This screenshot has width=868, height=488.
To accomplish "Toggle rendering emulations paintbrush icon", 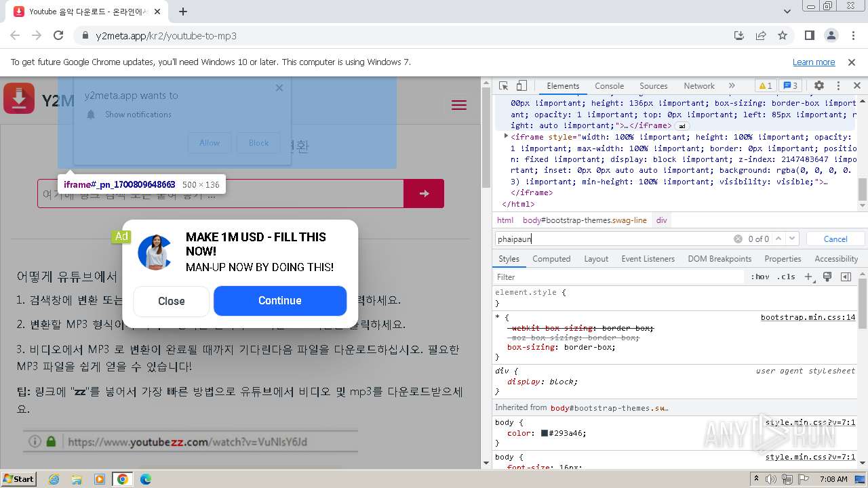I will (827, 277).
